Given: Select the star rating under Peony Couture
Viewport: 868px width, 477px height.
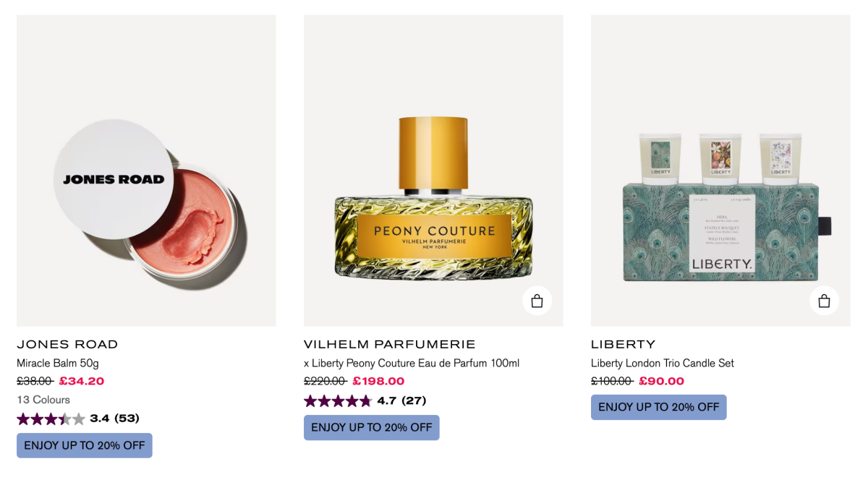Looking at the screenshot, I should (337, 400).
